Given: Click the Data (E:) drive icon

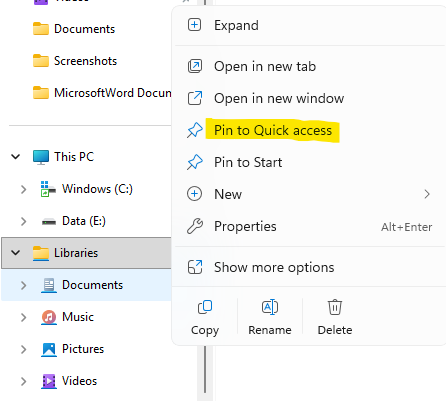Looking at the screenshot, I should [x=49, y=221].
